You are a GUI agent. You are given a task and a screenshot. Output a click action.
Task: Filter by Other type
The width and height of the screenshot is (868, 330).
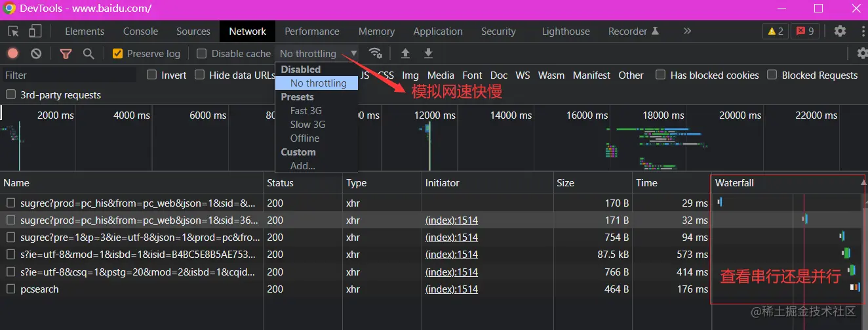[631, 75]
